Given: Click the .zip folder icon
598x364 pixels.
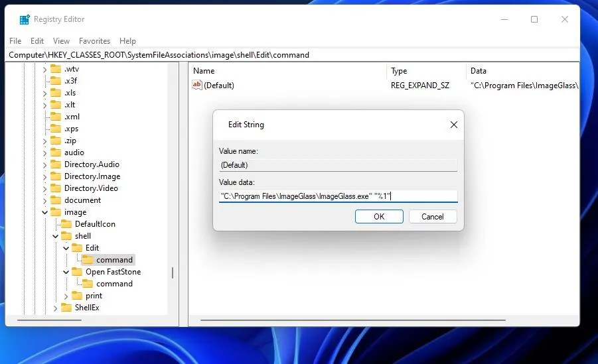Looking at the screenshot, I should pyautogui.click(x=56, y=141).
